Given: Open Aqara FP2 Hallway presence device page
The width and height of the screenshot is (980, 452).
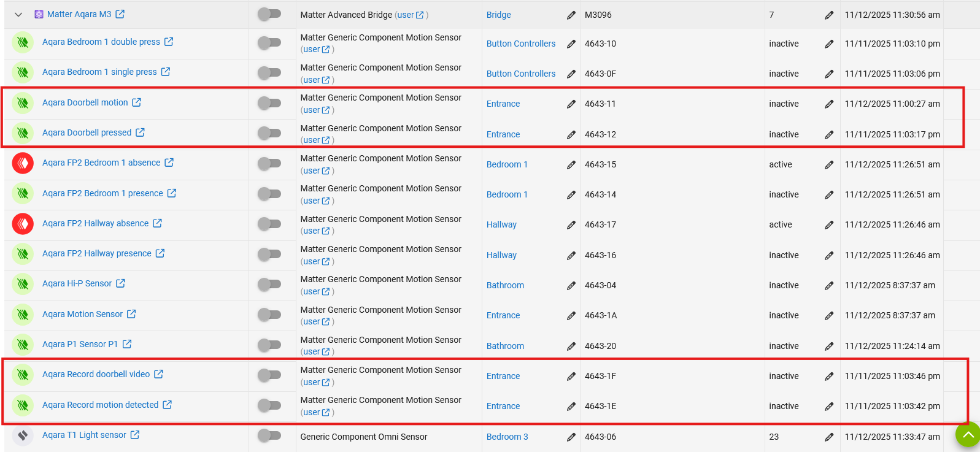Looking at the screenshot, I should point(96,253).
